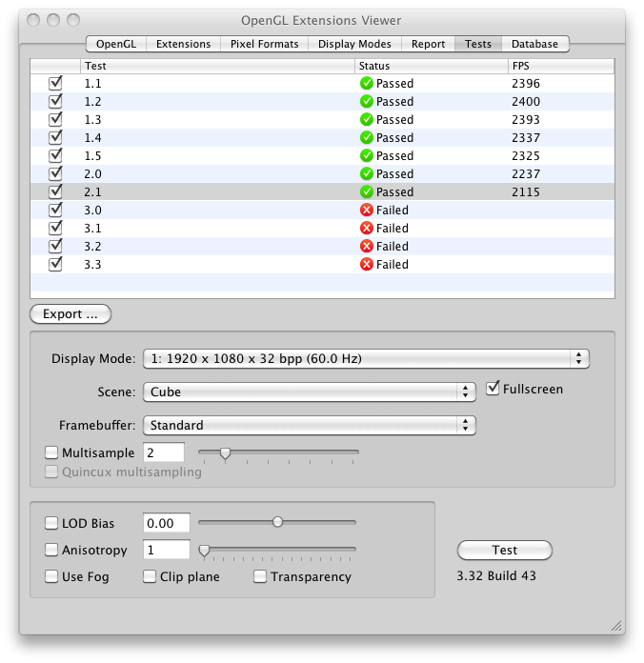Screen dimensions: 644x663
Task: Select the Tests tab
Action: tap(478, 44)
